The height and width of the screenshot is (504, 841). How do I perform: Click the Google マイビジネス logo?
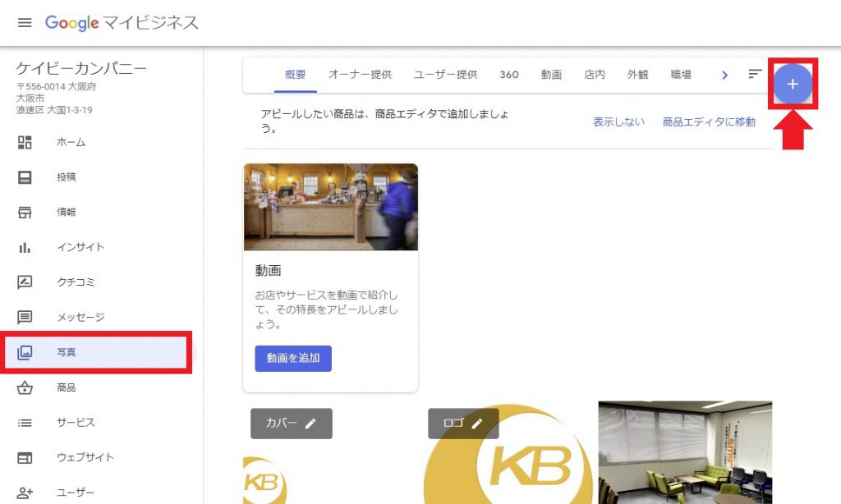[122, 22]
